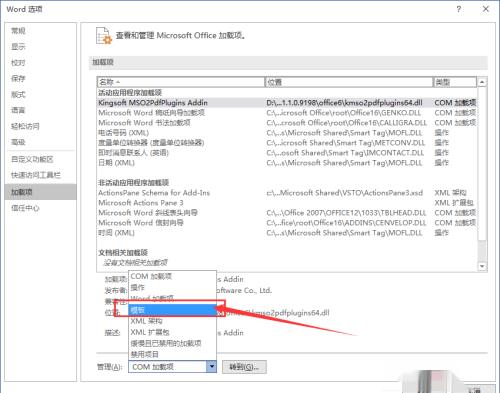This screenshot has height=393, width=500.
Task: Sort add-ins by 名称 column header
Action: click(181, 82)
